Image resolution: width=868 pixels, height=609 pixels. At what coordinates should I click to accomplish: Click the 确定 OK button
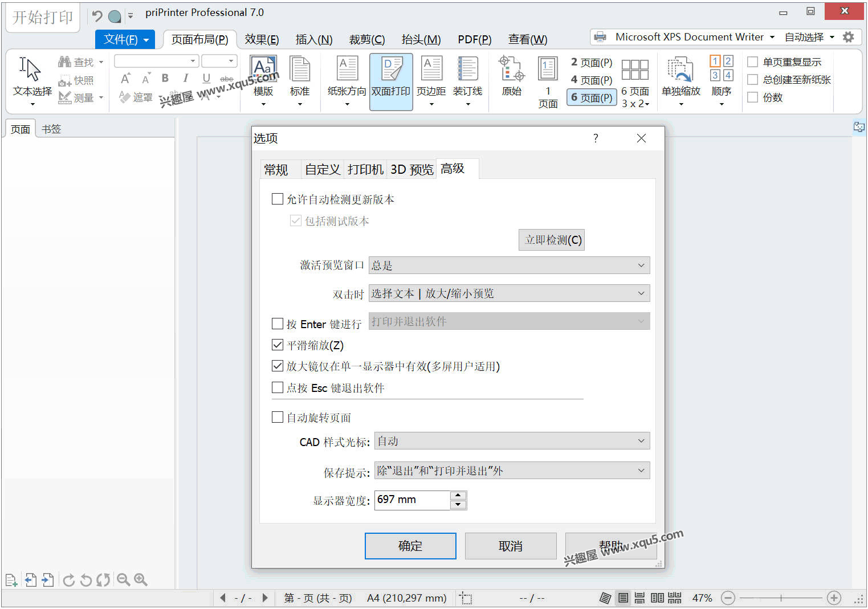[x=410, y=546]
